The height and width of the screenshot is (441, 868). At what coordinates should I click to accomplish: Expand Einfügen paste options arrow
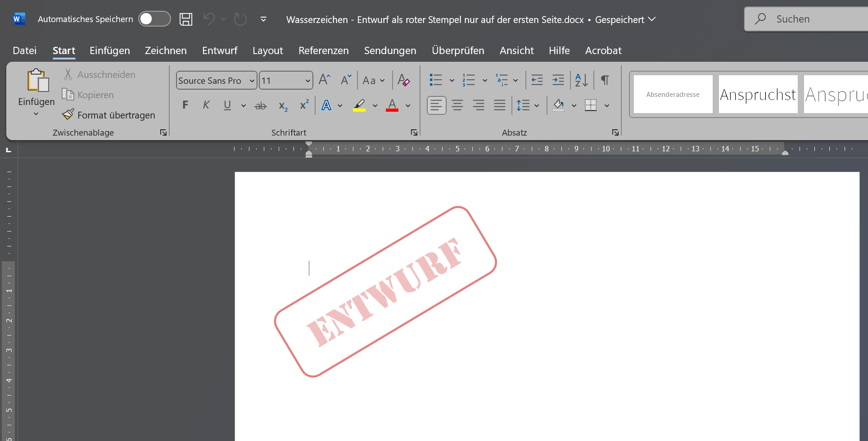tap(36, 114)
